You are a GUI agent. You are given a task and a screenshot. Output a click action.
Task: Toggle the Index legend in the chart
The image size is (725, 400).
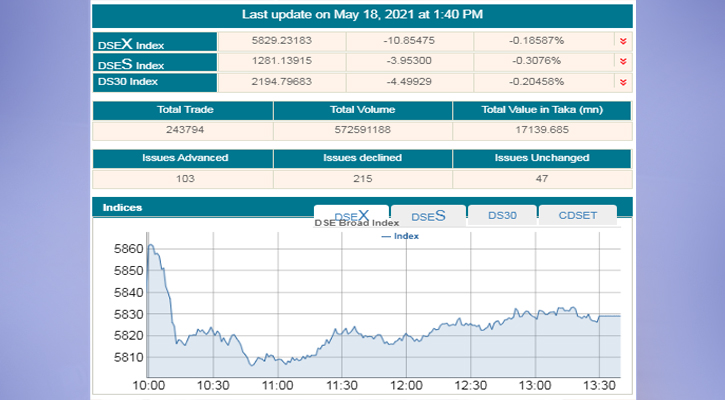pyautogui.click(x=400, y=236)
